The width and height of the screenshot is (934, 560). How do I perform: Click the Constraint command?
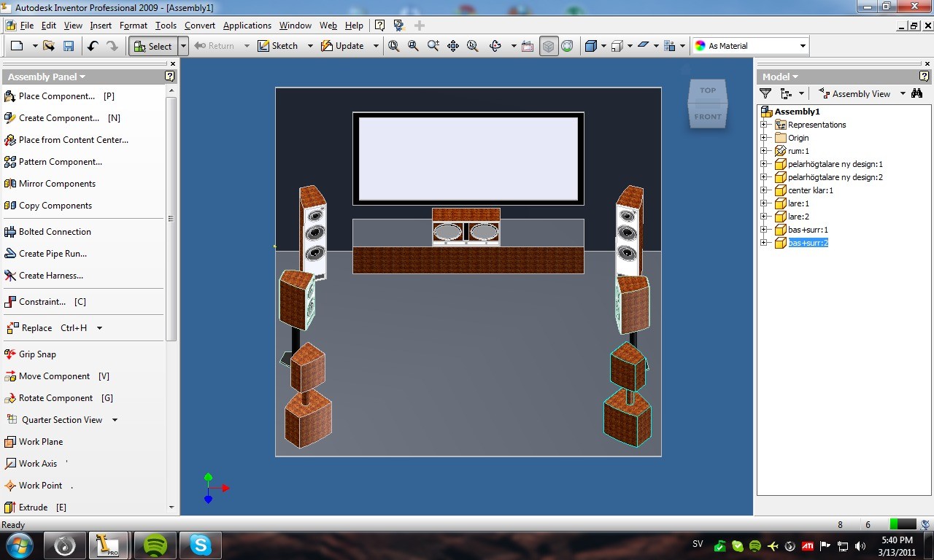(x=45, y=302)
